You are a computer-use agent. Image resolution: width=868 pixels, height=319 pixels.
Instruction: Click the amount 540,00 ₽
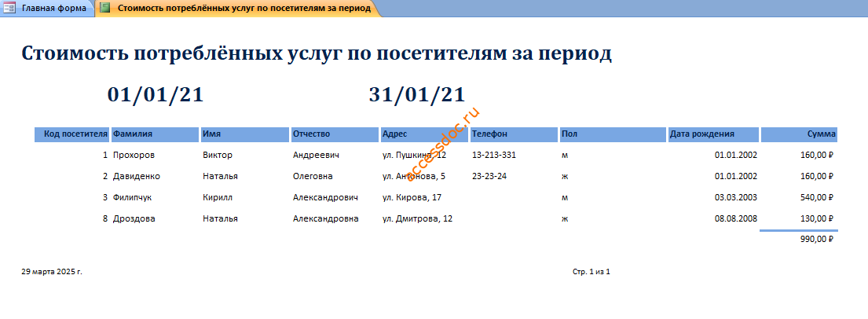[817, 197]
